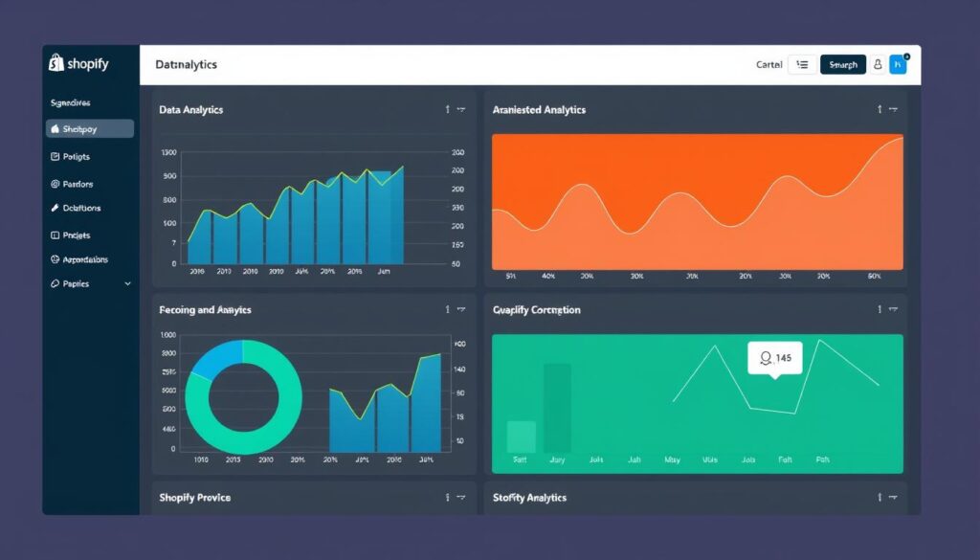The image size is (980, 560).
Task: Click the Cartal link in header
Action: [768, 65]
